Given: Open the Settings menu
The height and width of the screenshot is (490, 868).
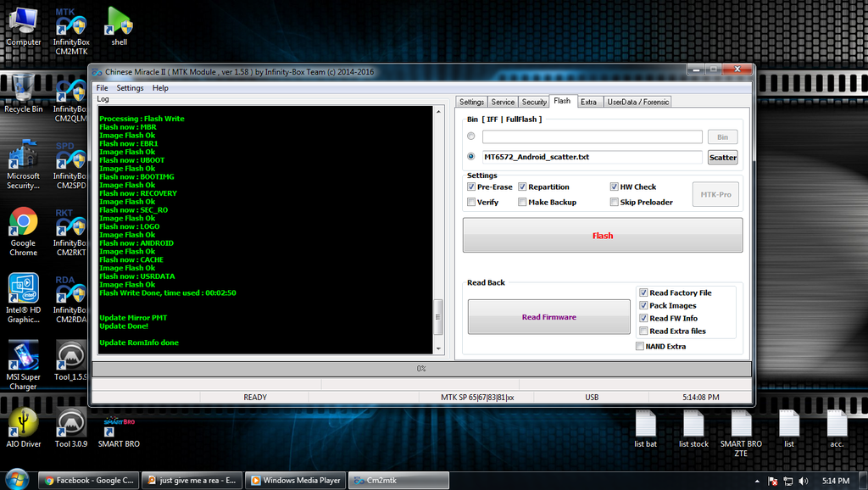Looking at the screenshot, I should 130,88.
